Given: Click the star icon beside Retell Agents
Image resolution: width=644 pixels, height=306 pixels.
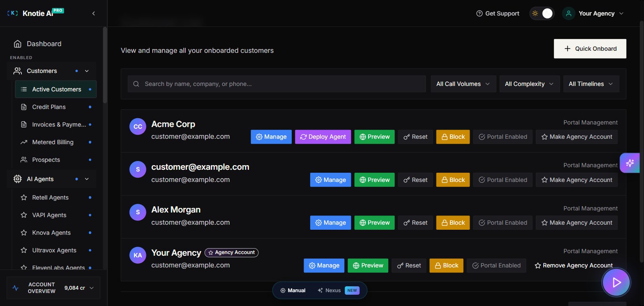Looking at the screenshot, I should pos(24,197).
